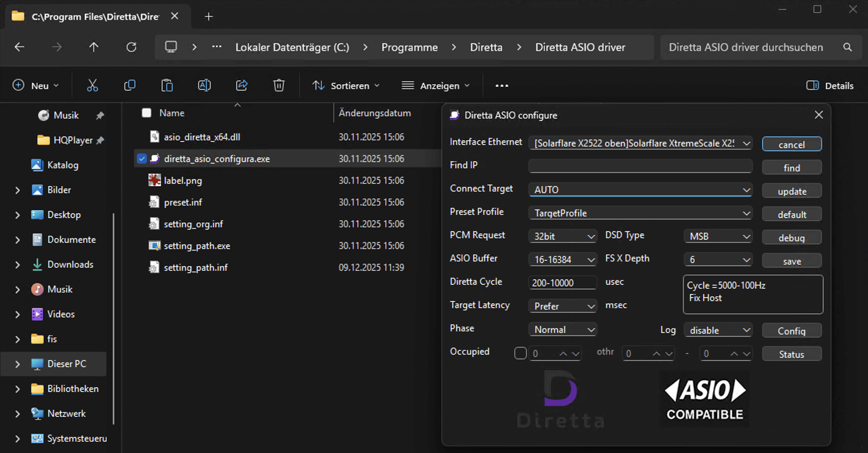This screenshot has width=868, height=453.
Task: Click the Rename icon in toolbar
Action: pos(204,85)
